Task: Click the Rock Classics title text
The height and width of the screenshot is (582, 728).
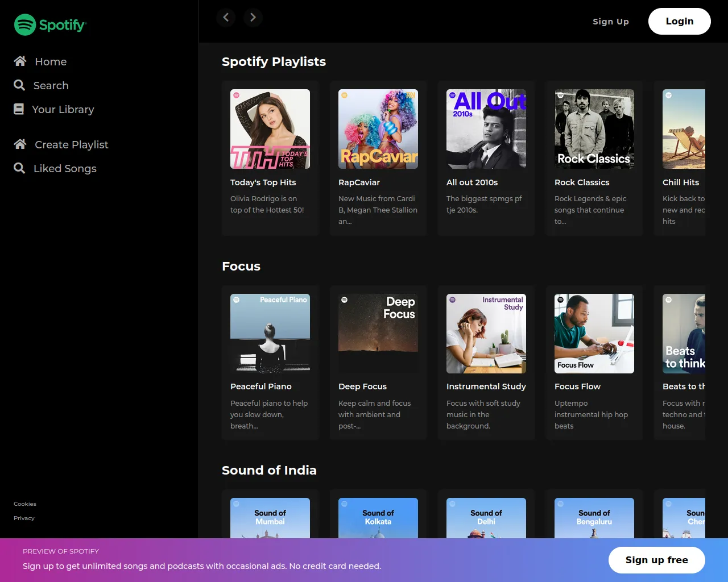Action: click(x=582, y=182)
